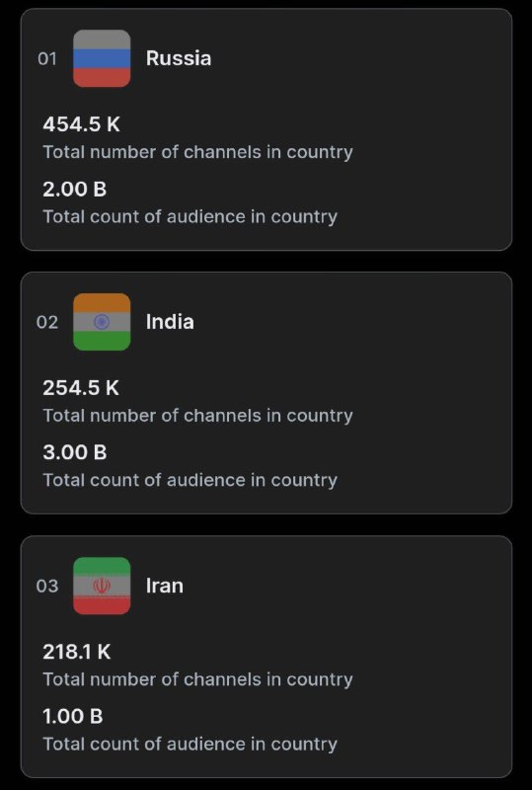
Task: Click the India flag icon
Action: (102, 322)
